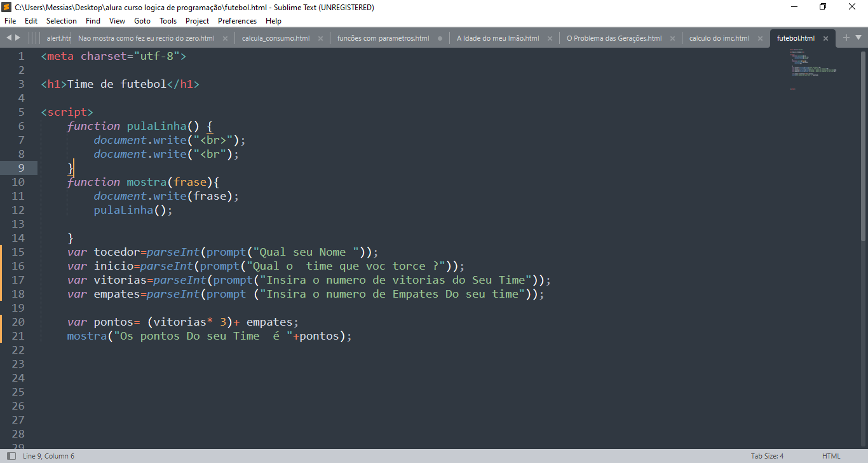Select the active futebol.html tab
Image resolution: width=868 pixels, height=463 pixels.
796,38
